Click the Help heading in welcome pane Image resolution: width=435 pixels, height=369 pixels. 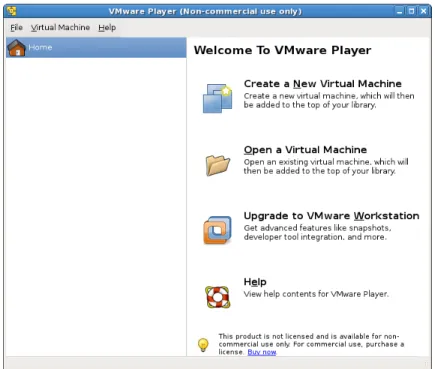(255, 282)
